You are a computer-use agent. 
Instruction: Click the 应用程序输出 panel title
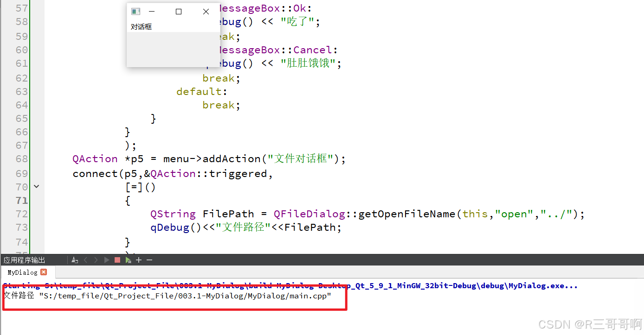[x=24, y=260]
